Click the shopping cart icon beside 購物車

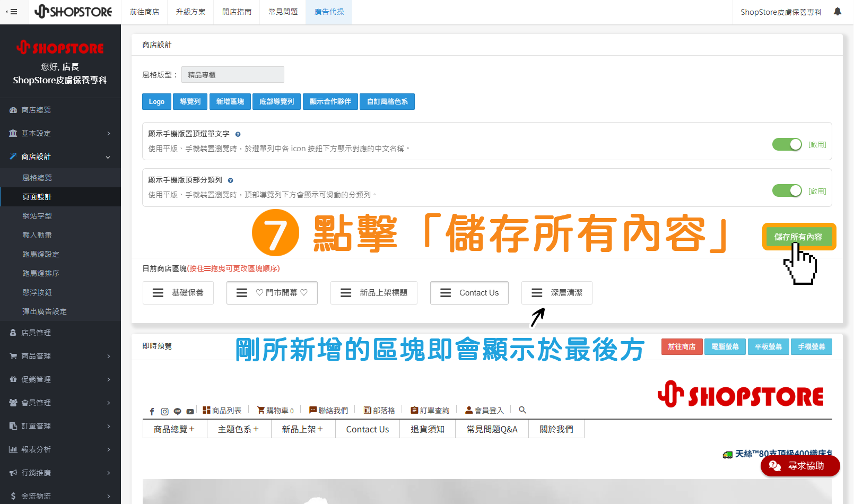pyautogui.click(x=261, y=410)
